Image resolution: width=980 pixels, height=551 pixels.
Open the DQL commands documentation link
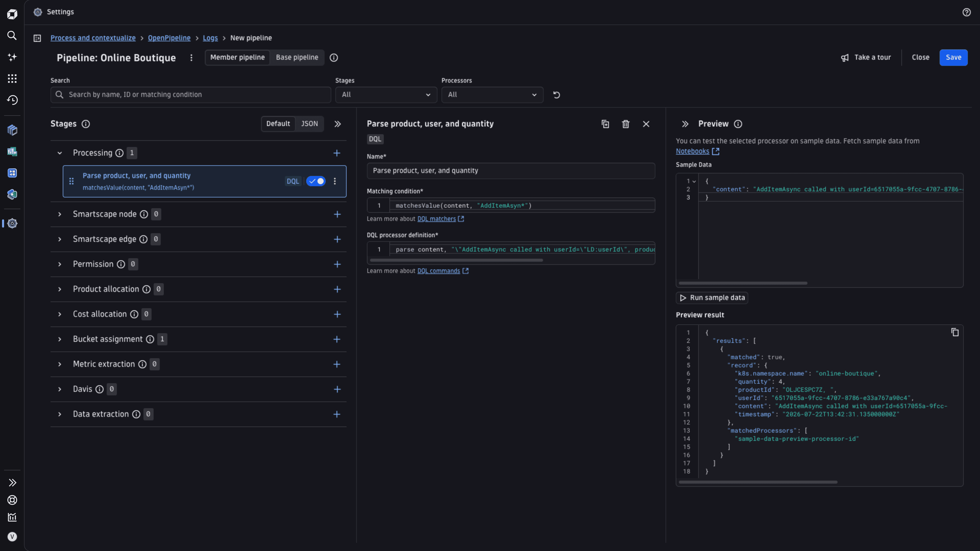443,271
